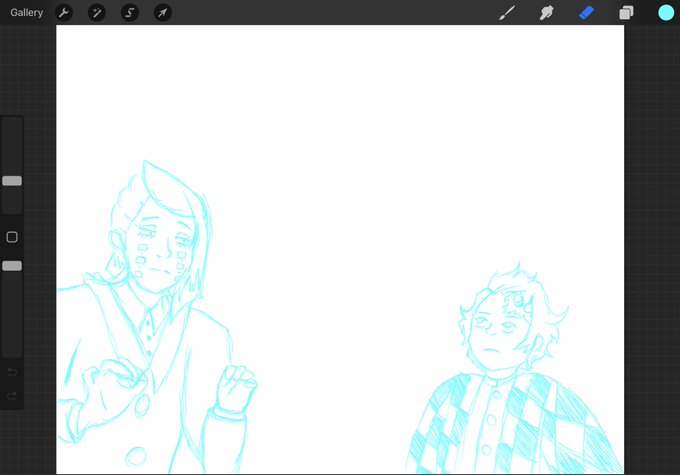Open the Actions wrench menu

pos(64,13)
